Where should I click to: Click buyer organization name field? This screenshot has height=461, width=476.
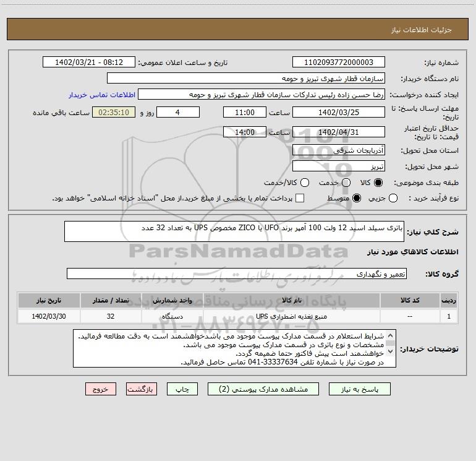[x=246, y=78]
